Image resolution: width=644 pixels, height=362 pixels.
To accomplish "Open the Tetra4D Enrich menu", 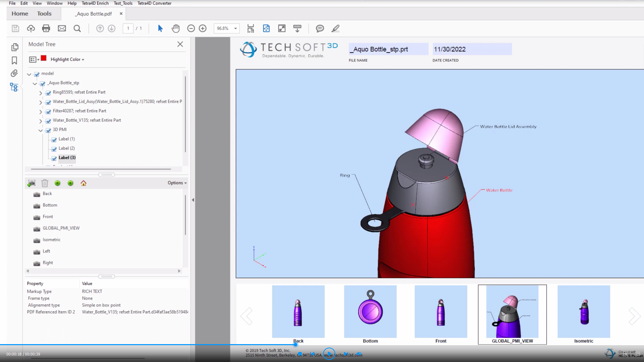I will pos(95,3).
